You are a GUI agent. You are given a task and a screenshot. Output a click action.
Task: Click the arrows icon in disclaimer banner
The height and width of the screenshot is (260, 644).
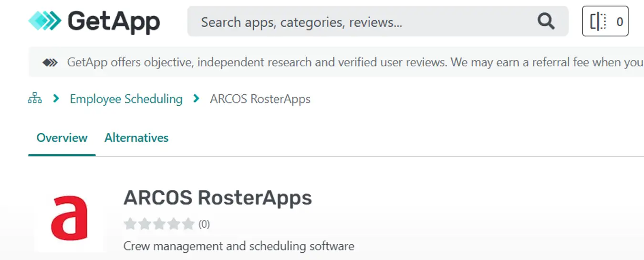[x=50, y=62]
